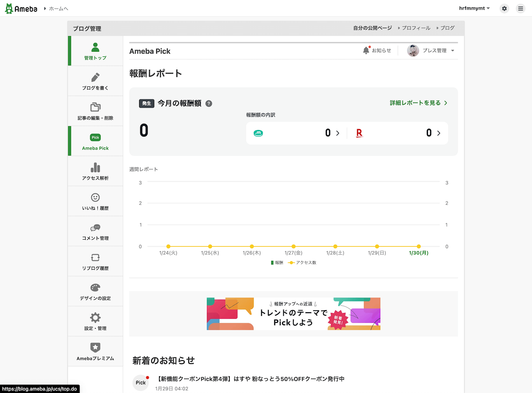
Task: Open 詳細レポートを見る link
Action: tap(418, 103)
